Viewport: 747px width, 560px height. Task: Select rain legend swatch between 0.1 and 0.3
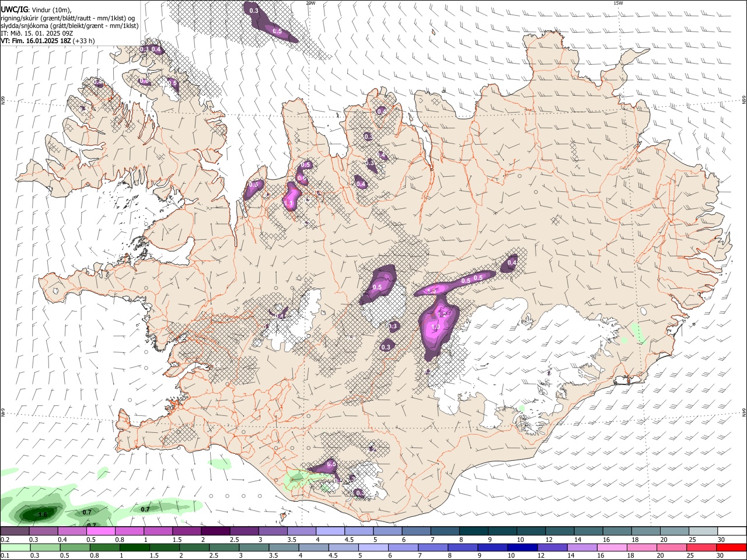(x=15, y=547)
